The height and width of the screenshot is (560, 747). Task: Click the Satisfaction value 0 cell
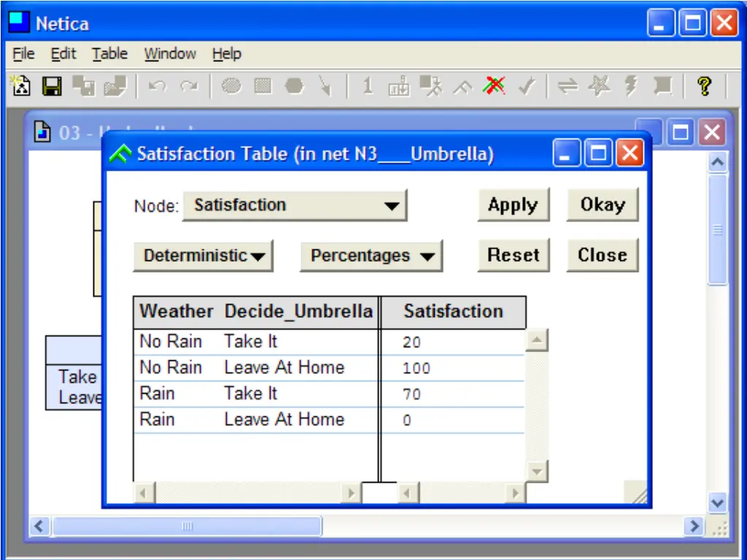click(452, 421)
